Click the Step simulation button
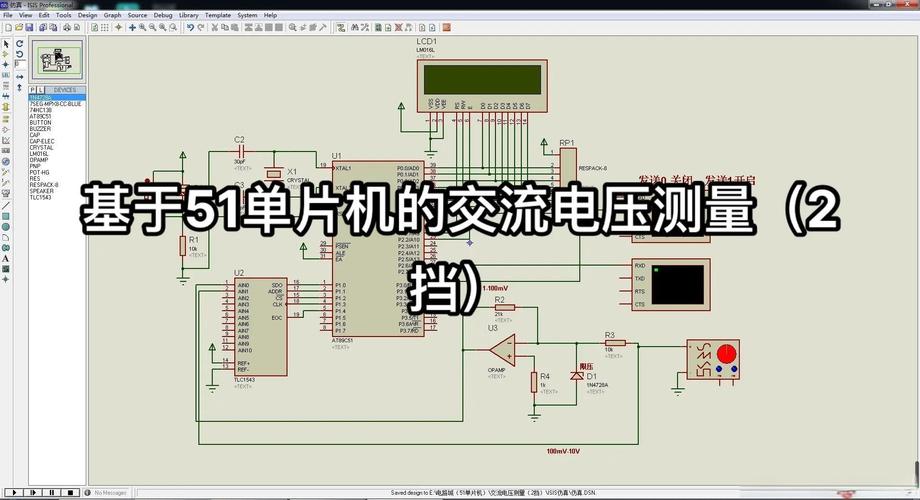Screen dimensions: 920x500 pyautogui.click(x=33, y=493)
